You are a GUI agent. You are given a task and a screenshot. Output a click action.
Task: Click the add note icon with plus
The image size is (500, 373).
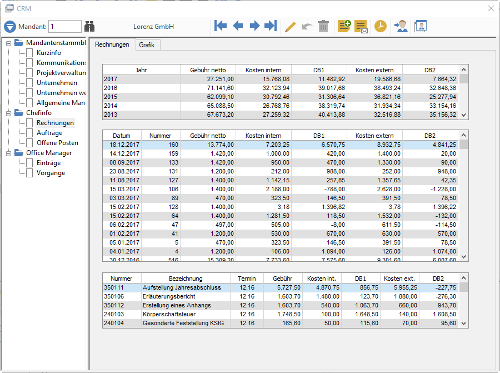(344, 26)
